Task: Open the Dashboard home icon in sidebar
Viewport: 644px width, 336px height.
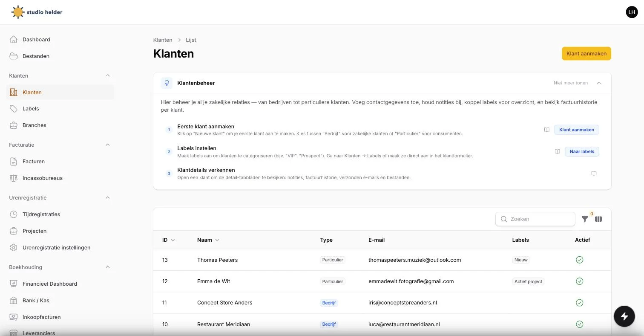Action: tap(14, 40)
